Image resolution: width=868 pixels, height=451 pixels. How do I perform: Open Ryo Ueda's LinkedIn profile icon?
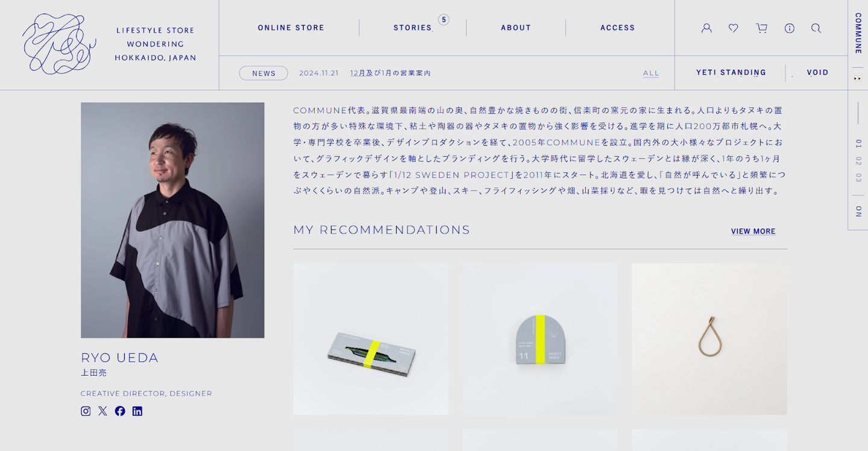coord(137,411)
